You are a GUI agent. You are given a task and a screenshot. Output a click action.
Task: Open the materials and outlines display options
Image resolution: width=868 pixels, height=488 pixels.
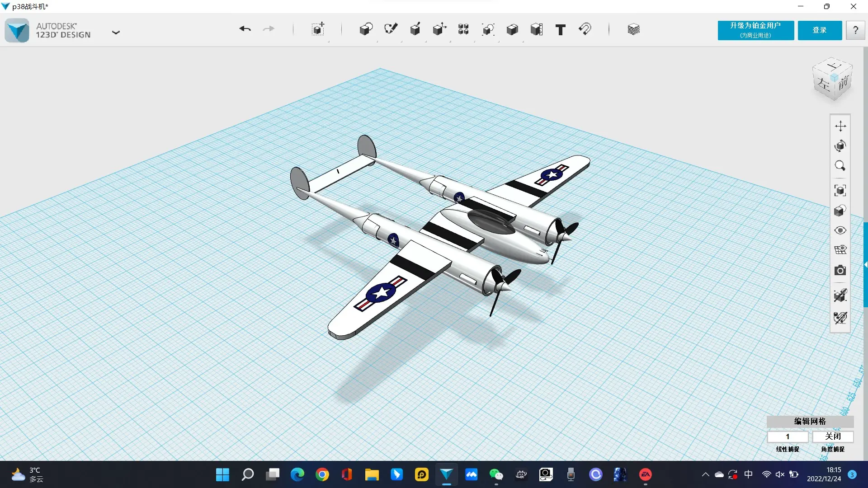click(840, 211)
